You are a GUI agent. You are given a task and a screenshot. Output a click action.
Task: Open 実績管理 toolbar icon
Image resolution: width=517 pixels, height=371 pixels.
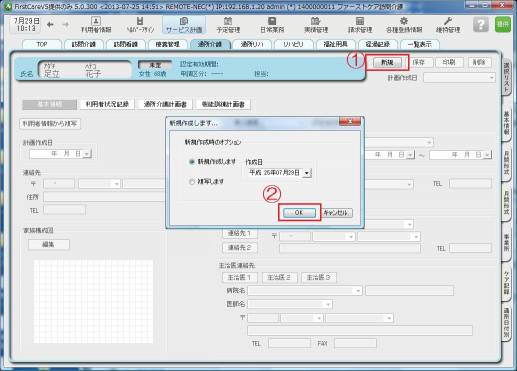[316, 25]
